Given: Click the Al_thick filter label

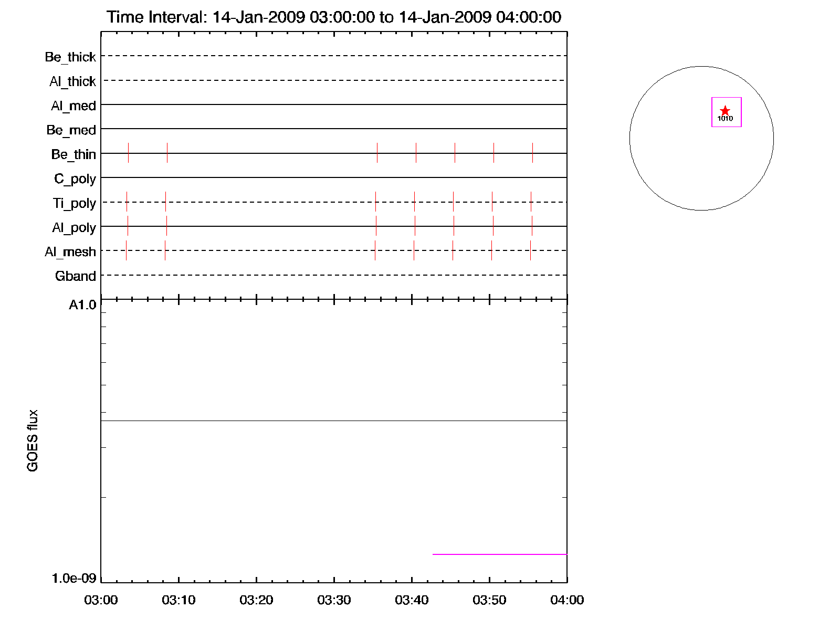Looking at the screenshot, I should [x=72, y=81].
